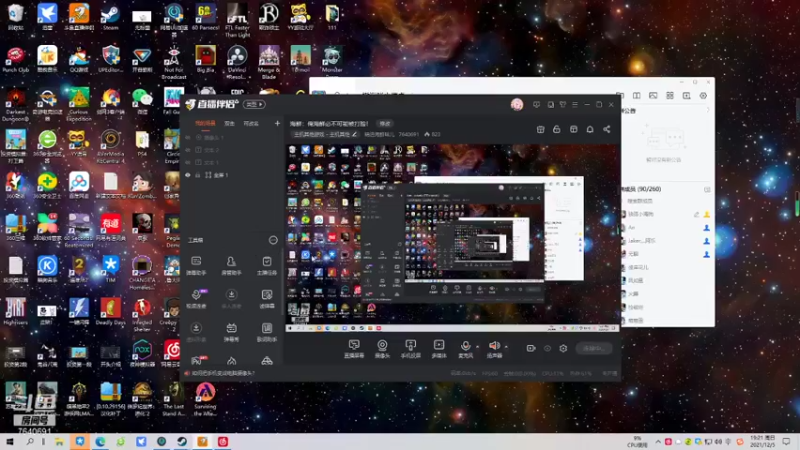Expand the microphone options arrow
Image resolution: width=800 pixels, height=450 pixels.
477,347
